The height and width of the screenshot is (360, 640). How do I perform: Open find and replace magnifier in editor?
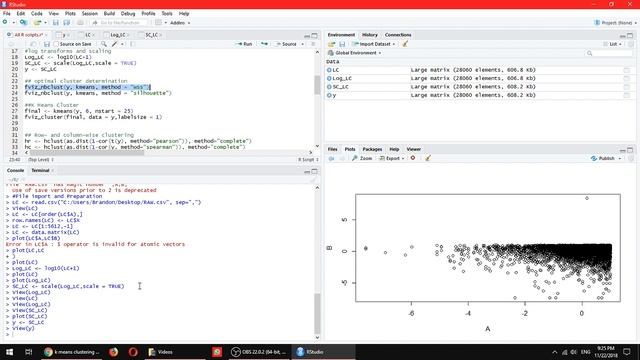(104, 44)
